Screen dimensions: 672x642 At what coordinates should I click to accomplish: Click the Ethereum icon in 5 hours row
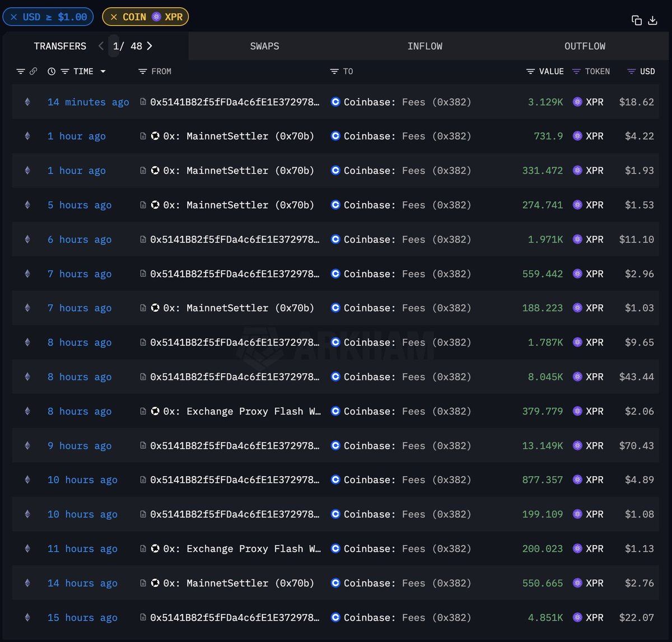(x=27, y=205)
